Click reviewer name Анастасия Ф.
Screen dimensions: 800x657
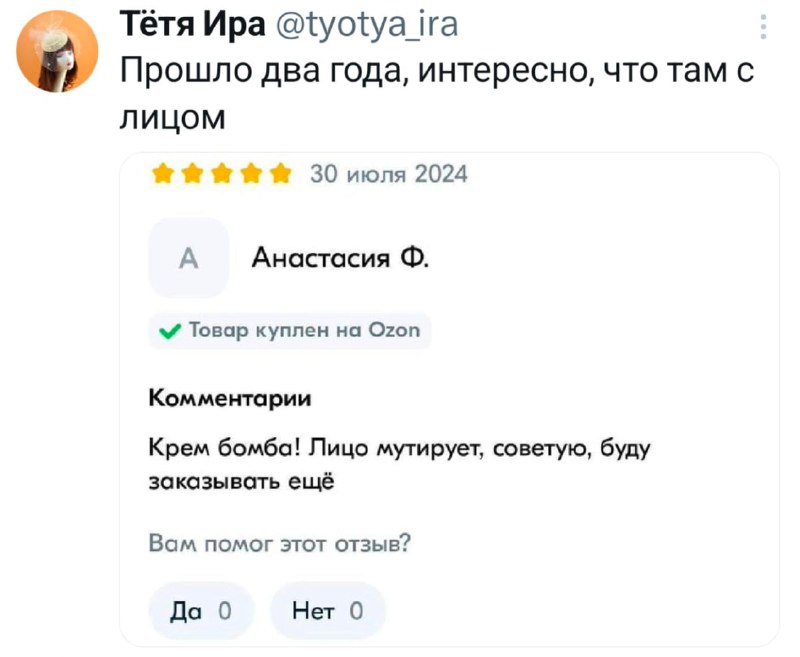pos(341,258)
